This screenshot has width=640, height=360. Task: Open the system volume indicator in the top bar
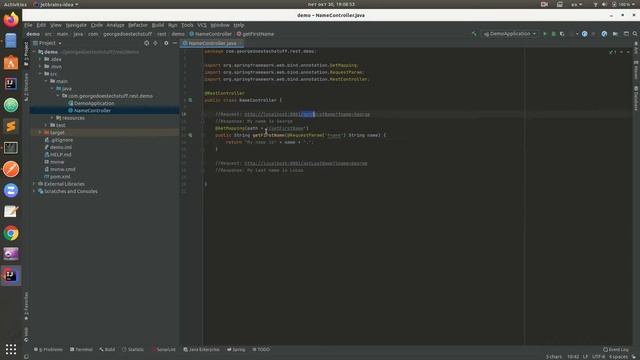click(604, 4)
